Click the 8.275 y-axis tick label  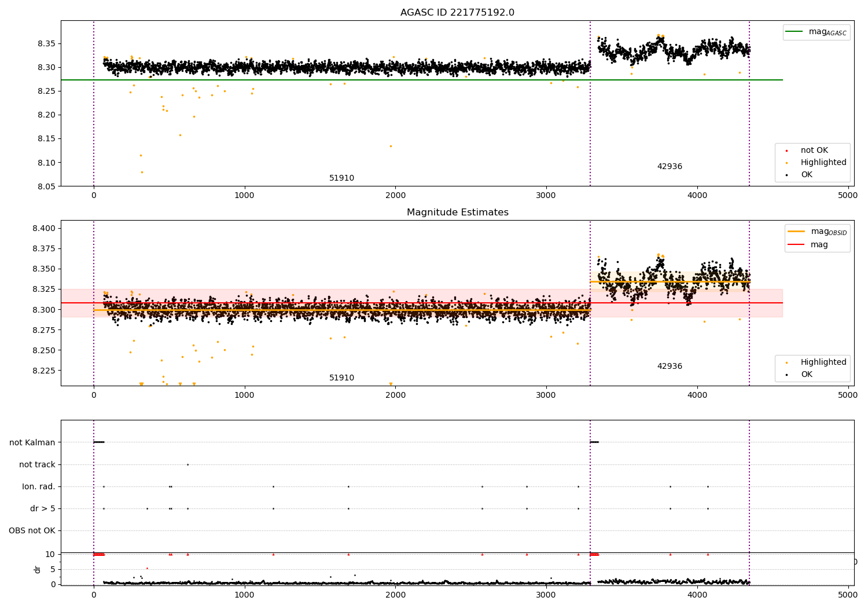[44, 330]
